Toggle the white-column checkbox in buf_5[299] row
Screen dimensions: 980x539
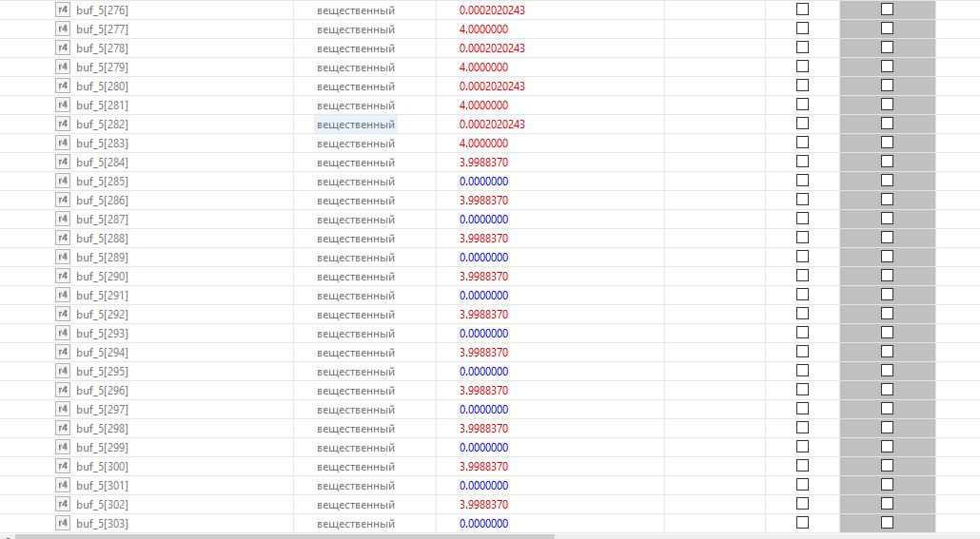click(x=802, y=447)
